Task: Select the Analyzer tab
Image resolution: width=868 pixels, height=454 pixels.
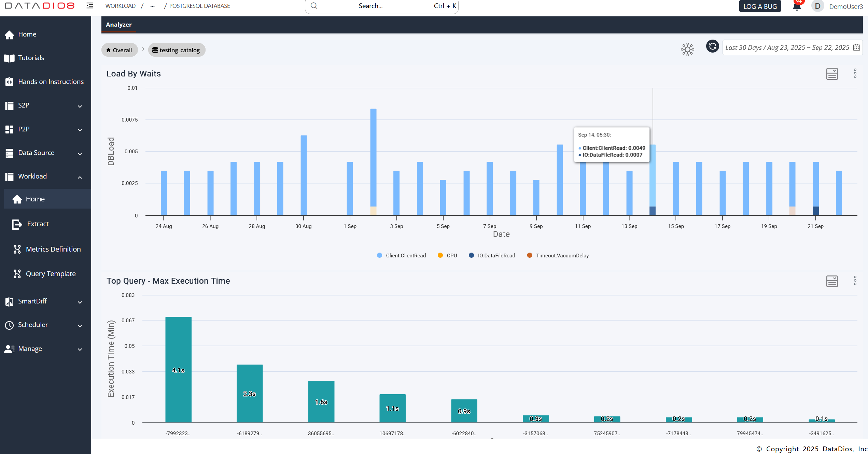Action: point(118,25)
